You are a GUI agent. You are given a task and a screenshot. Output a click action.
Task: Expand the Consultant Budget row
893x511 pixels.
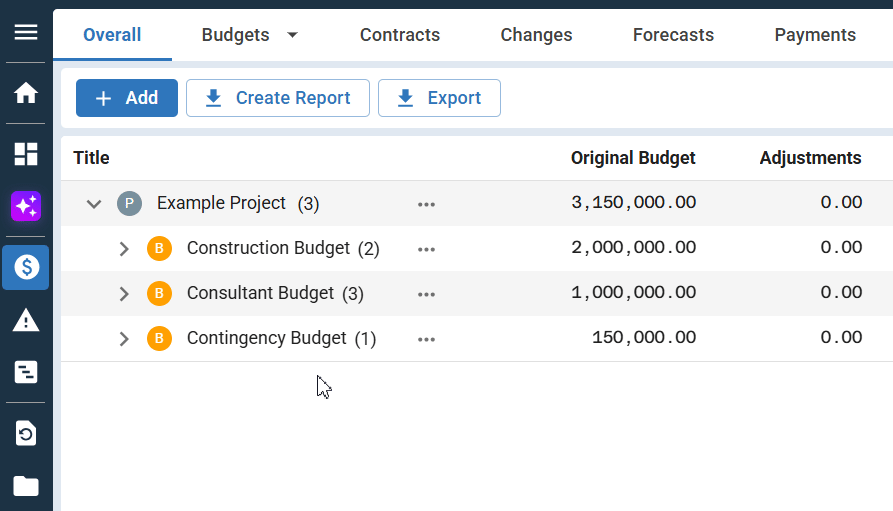point(124,294)
